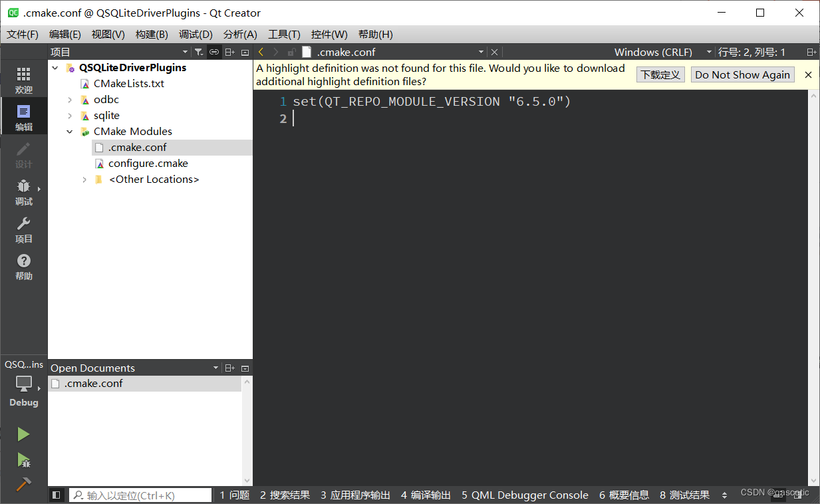Show the 4 编译输出 pane
Image resolution: width=820 pixels, height=504 pixels.
pos(426,495)
